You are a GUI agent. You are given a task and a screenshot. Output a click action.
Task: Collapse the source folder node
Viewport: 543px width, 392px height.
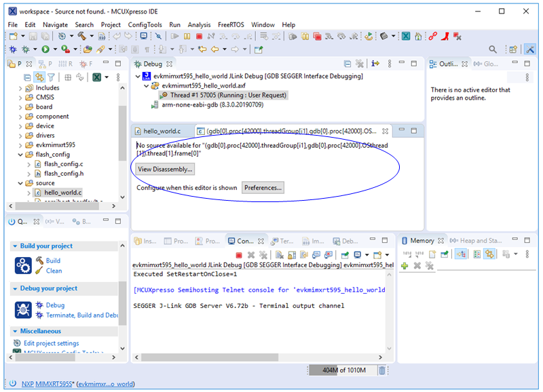click(x=20, y=183)
